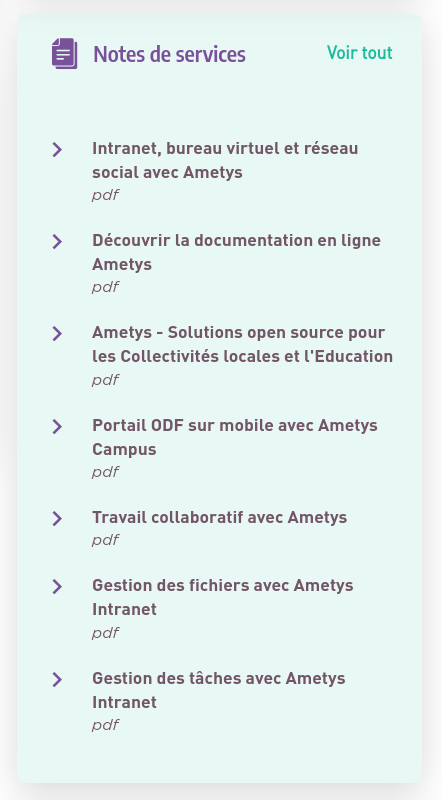The height and width of the screenshot is (800, 442).
Task: Open Gestion des tâches avec Ametys Intranet
Action: pos(218,690)
